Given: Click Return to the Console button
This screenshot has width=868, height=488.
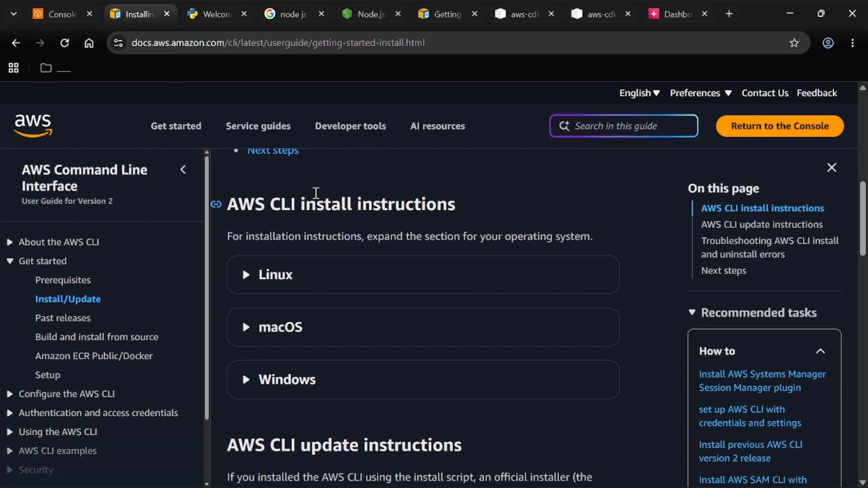Looking at the screenshot, I should [x=780, y=126].
